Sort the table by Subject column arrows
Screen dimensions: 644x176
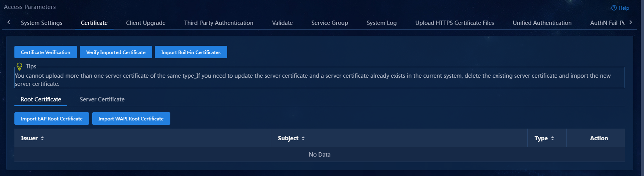(303, 138)
